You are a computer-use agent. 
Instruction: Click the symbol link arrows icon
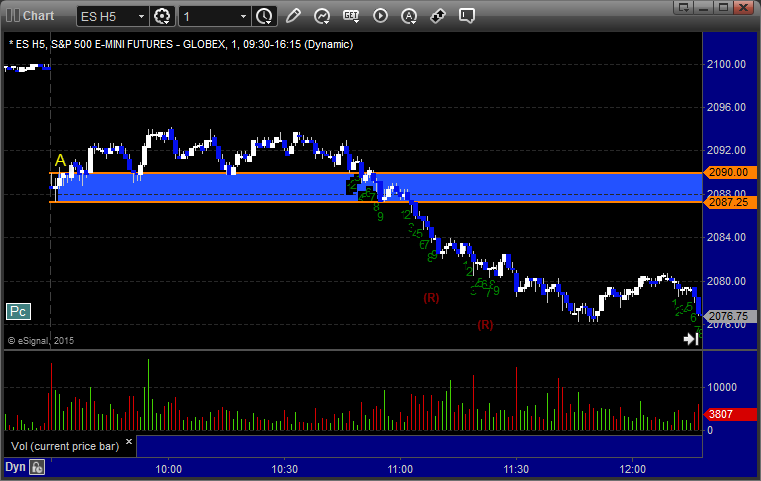[x=438, y=16]
